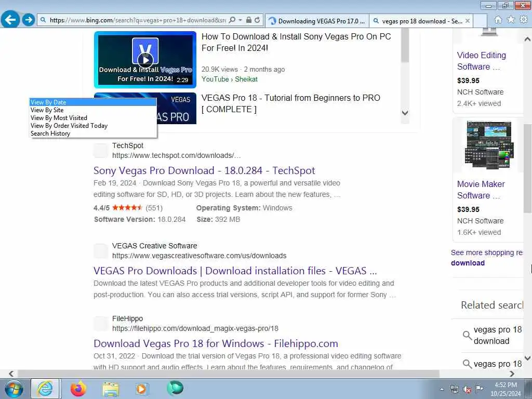
Task: Open the How To Download & Install Sony Vegas video title
Action: point(296,42)
